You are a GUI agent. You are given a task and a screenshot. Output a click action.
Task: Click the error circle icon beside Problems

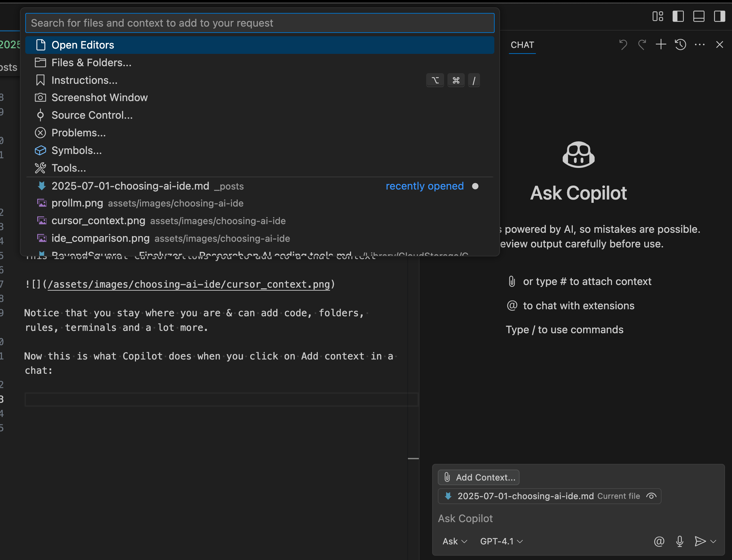tap(40, 133)
